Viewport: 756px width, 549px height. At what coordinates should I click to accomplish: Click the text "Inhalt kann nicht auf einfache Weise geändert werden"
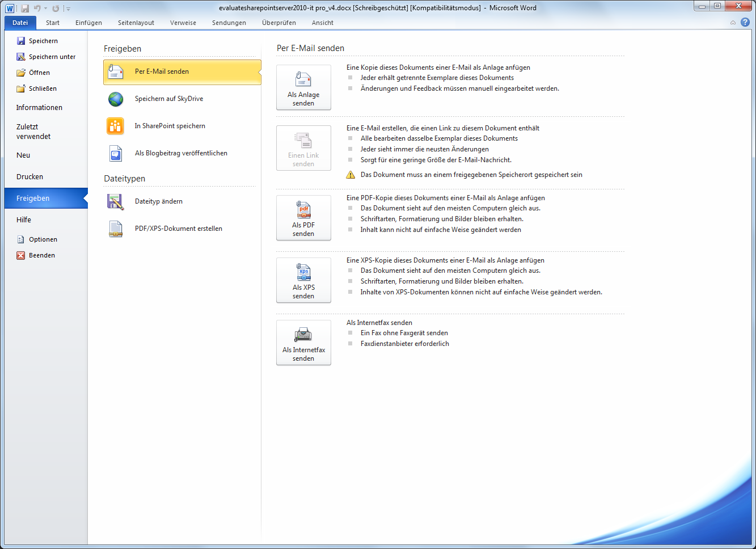pos(441,230)
